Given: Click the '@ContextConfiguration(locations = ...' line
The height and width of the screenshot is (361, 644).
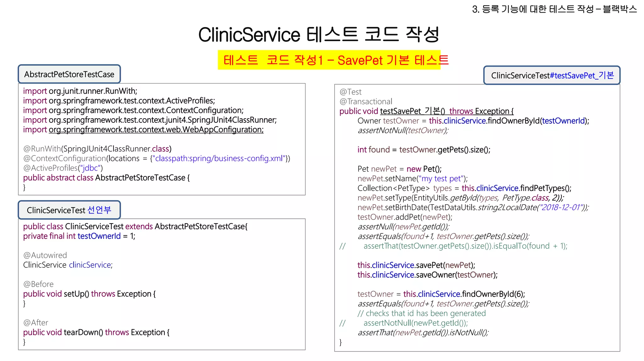Looking at the screenshot, I should [157, 158].
